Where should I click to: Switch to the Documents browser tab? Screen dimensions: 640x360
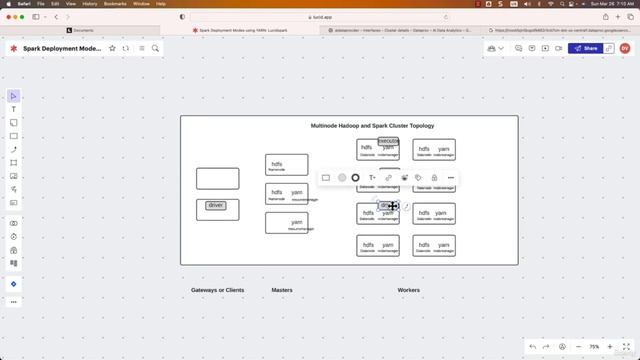click(80, 30)
